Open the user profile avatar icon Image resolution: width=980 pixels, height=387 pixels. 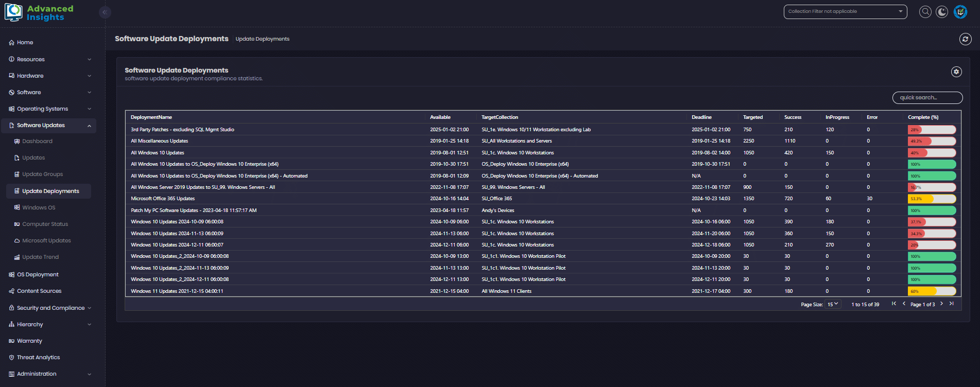(960, 12)
